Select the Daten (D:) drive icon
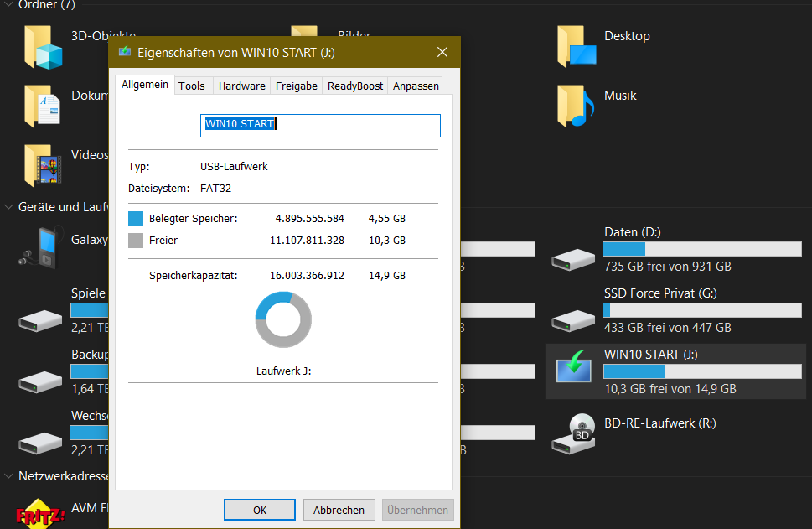This screenshot has width=812, height=529. coord(573,260)
